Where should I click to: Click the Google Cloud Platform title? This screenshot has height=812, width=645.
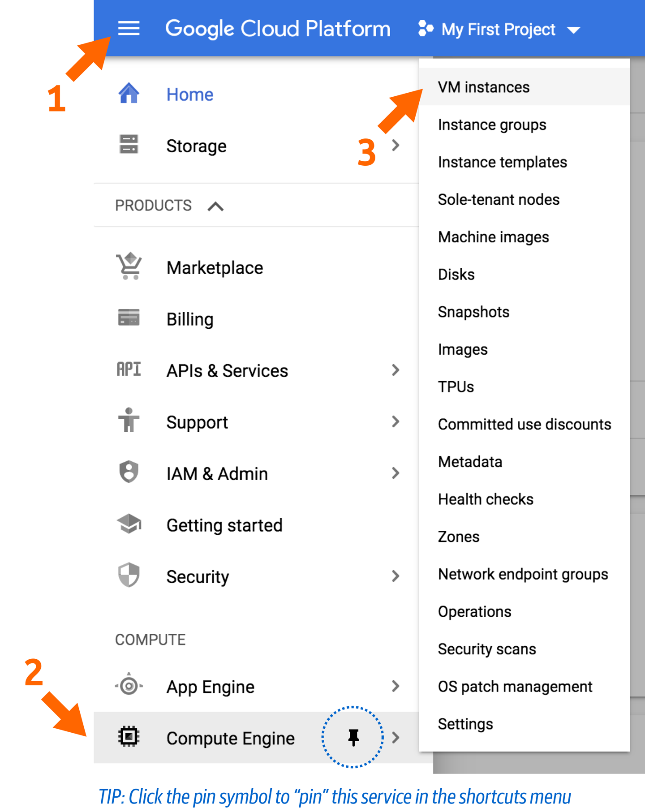[278, 29]
